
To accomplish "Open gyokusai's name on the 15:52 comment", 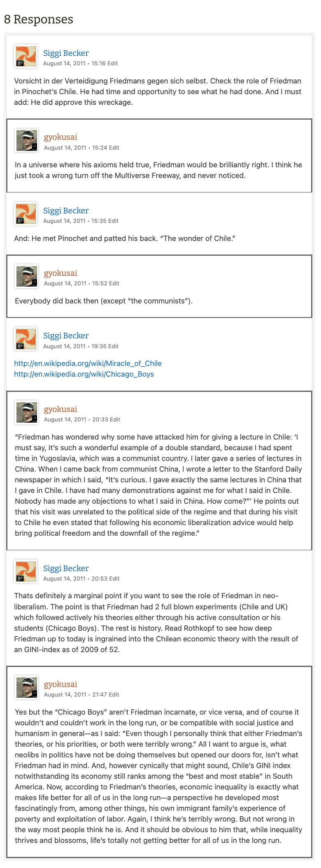I will (x=60, y=273).
